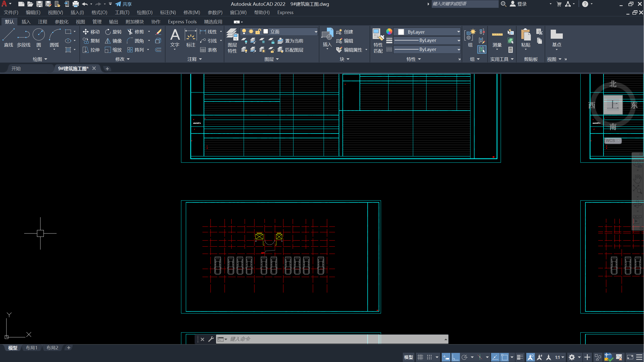
Task: Switch to the 插入 ribbon tab
Action: (26, 22)
